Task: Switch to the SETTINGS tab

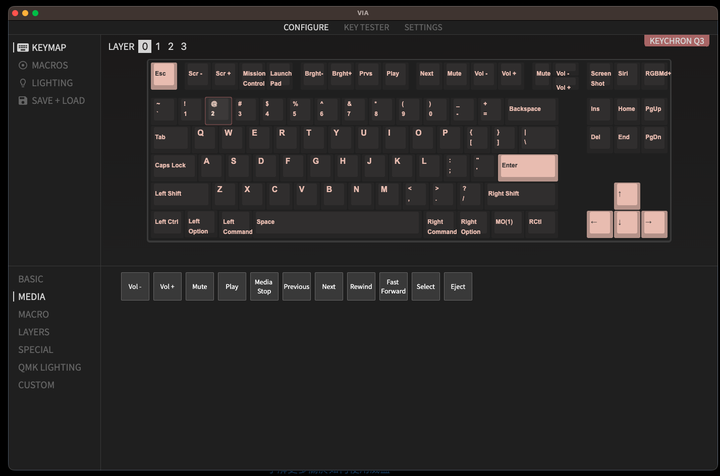Action: pos(423,28)
